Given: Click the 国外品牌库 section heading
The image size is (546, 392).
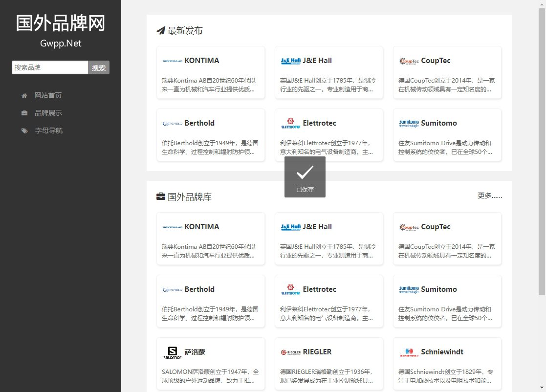Looking at the screenshot, I should point(190,196).
